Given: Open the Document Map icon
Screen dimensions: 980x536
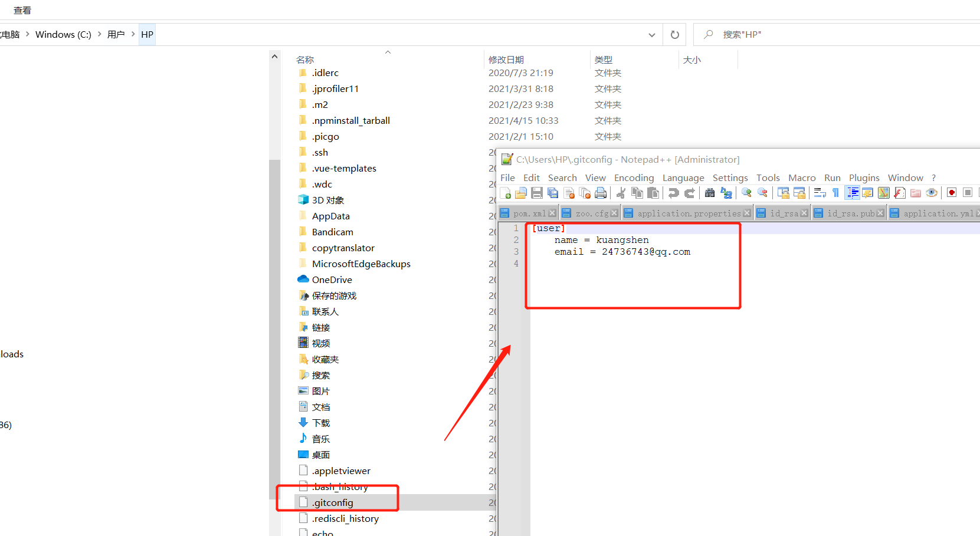Looking at the screenshot, I should tap(884, 193).
